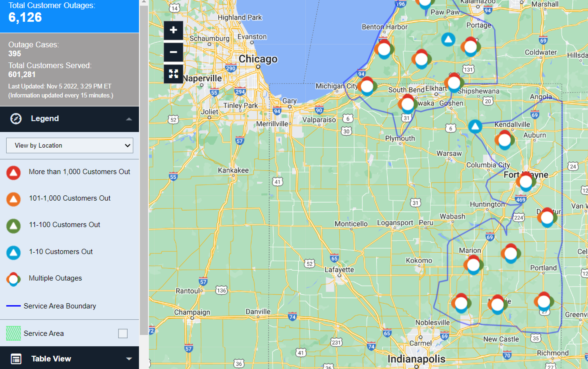Click the orange 101-1,000 Customers legend icon
This screenshot has width=588, height=369.
point(13,199)
